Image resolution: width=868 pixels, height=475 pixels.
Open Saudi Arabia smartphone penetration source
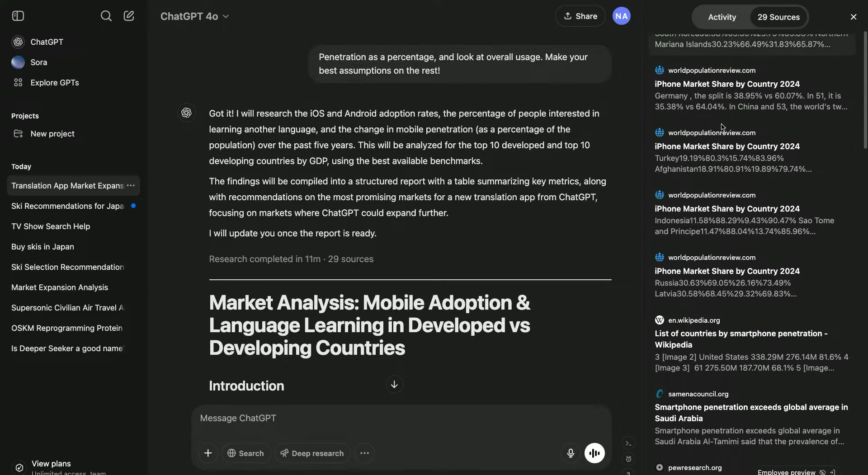click(751, 418)
